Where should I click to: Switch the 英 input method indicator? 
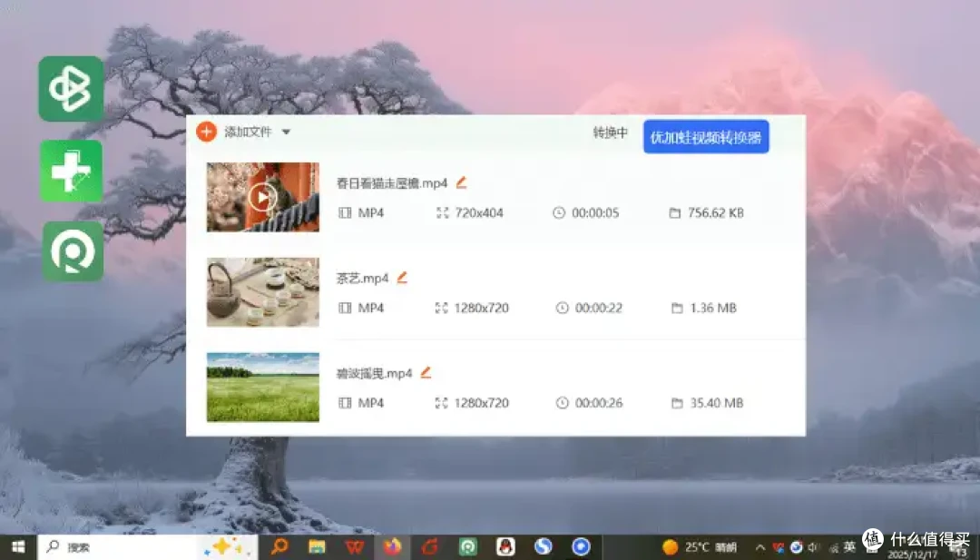click(x=849, y=547)
